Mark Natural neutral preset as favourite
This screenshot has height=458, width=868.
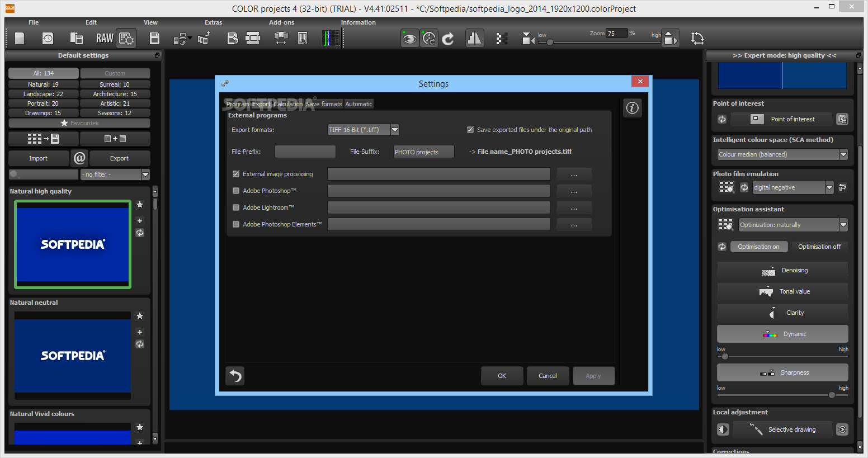tap(140, 316)
